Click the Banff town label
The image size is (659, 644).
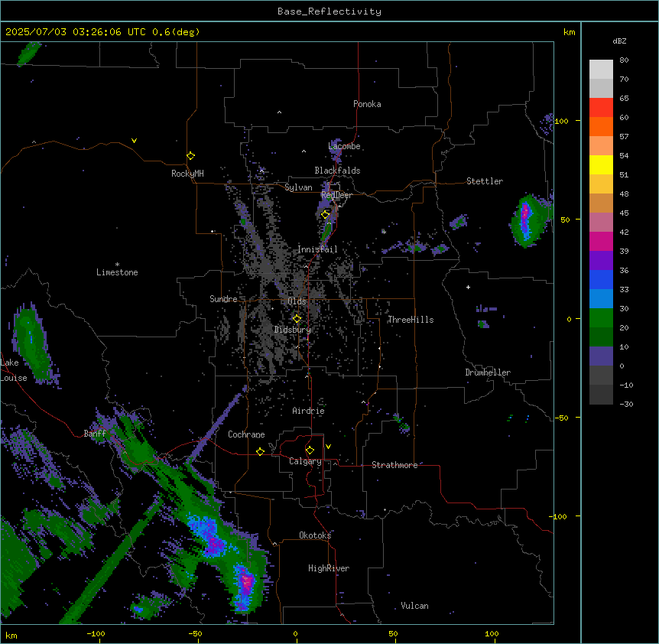(x=95, y=434)
